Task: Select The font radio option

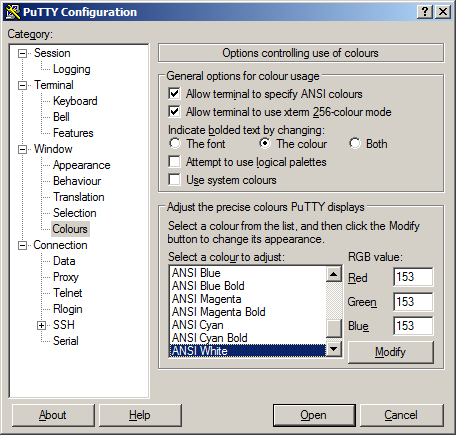Action: coord(175,144)
